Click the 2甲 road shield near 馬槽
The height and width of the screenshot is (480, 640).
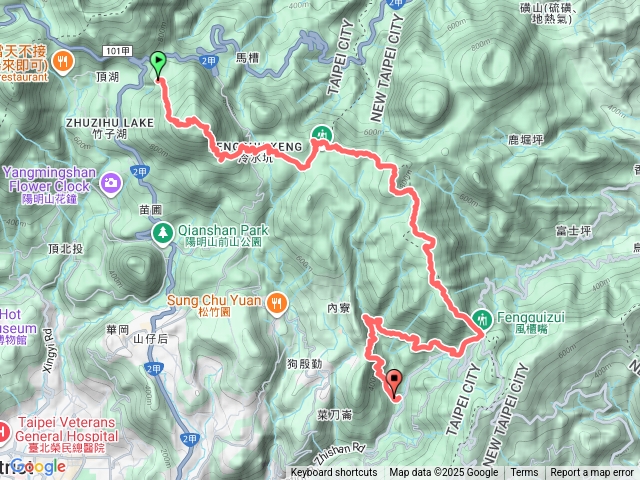208,61
